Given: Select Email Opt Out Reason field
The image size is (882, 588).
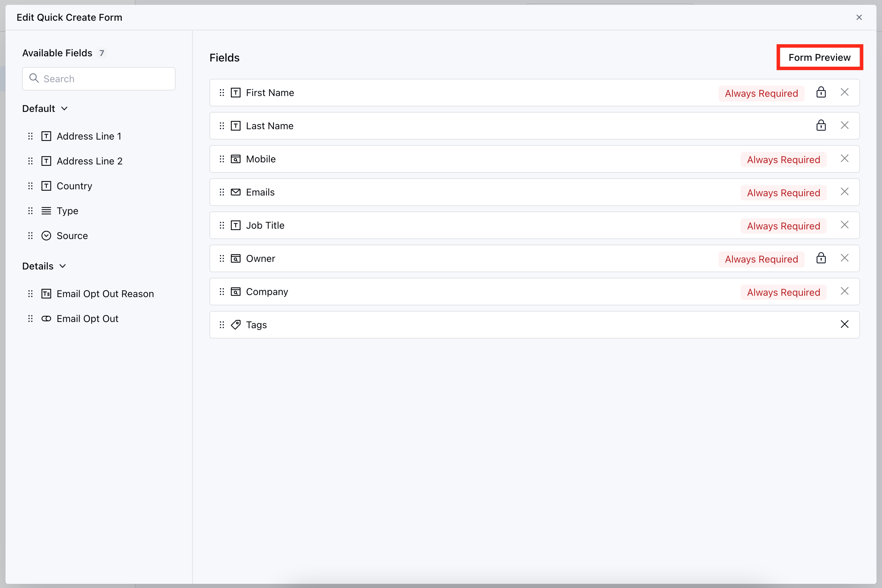Looking at the screenshot, I should [105, 294].
